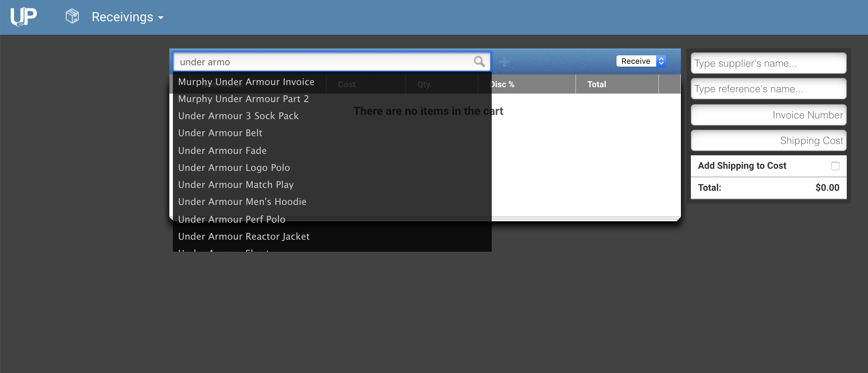Enable the Add Shipping to Cost checkbox
This screenshot has width=868, height=373.
[835, 166]
